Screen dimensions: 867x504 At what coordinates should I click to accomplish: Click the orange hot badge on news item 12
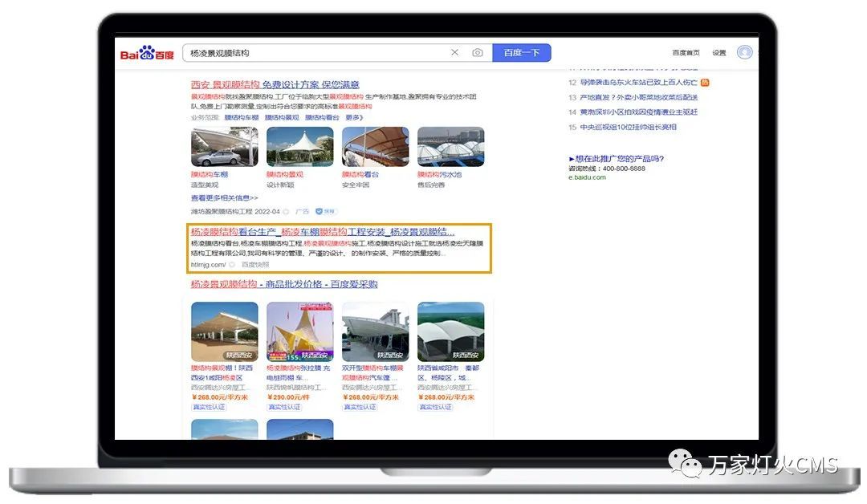click(x=705, y=82)
